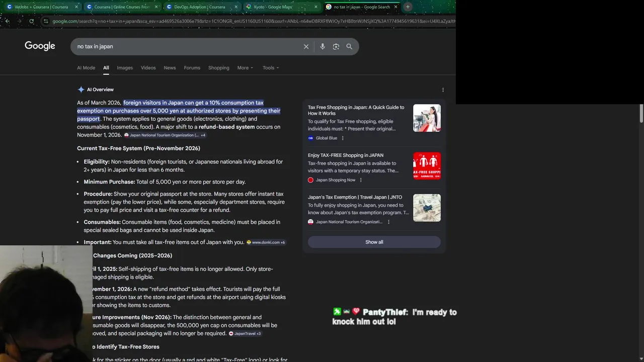This screenshot has width=644, height=362.
Task: Expand the Tools dropdown
Action: (x=271, y=68)
